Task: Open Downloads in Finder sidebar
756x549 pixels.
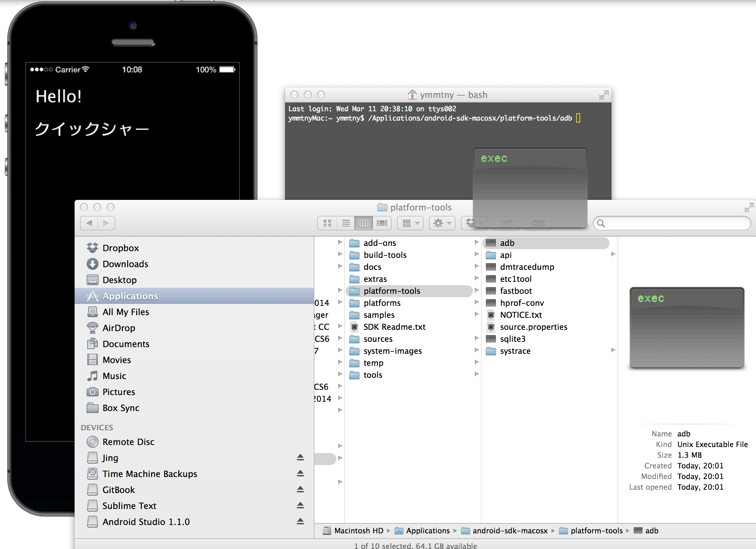Action: (194, 264)
